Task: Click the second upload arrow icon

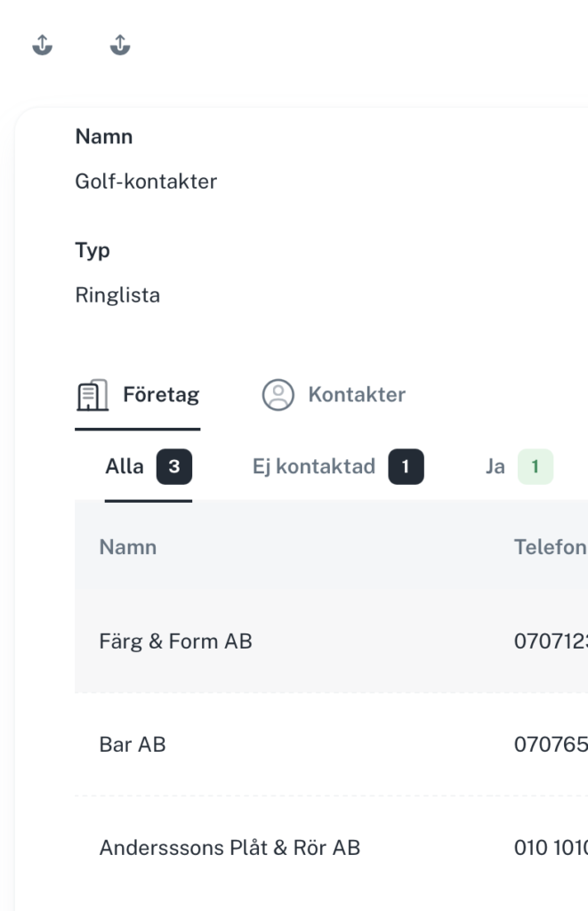Action: [x=120, y=44]
